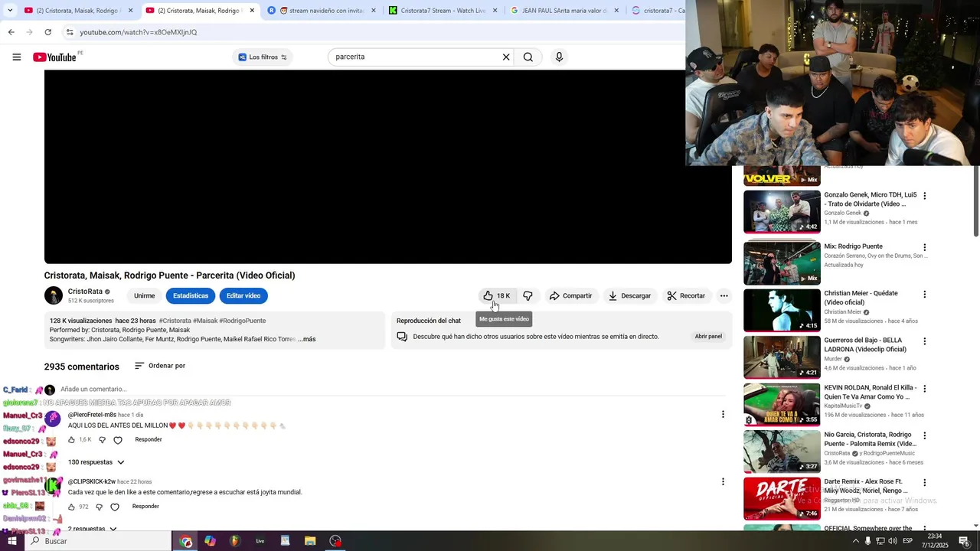Viewport: 980px width, 551px height.
Task: Switch to stream navideño con invitados tab
Action: coord(321,11)
